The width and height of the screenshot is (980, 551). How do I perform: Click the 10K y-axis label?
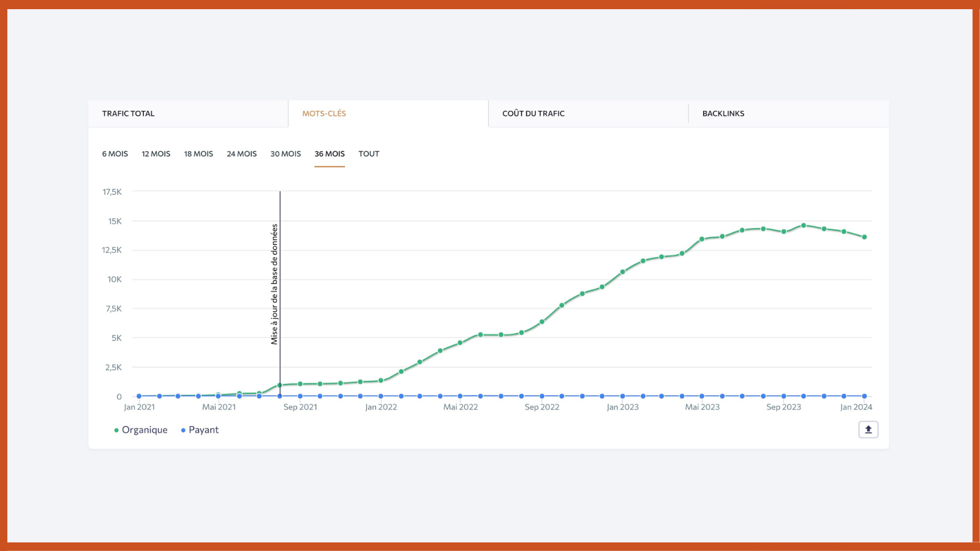coord(115,279)
